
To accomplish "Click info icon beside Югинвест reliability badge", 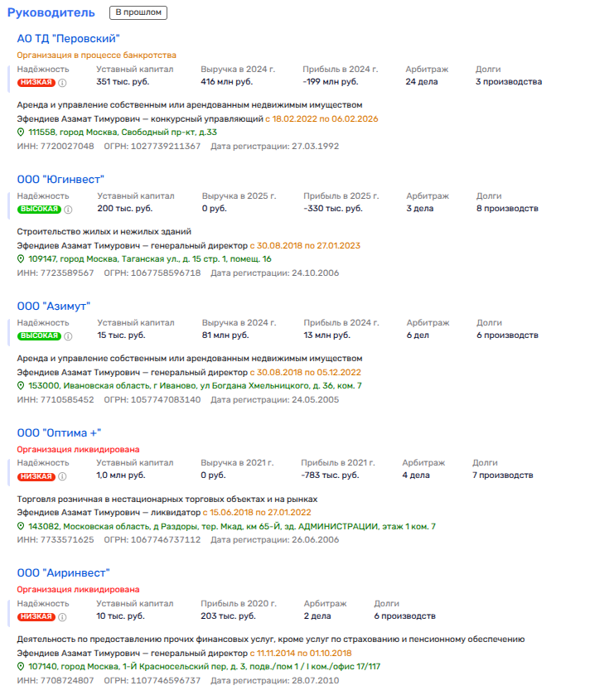I will [x=69, y=210].
